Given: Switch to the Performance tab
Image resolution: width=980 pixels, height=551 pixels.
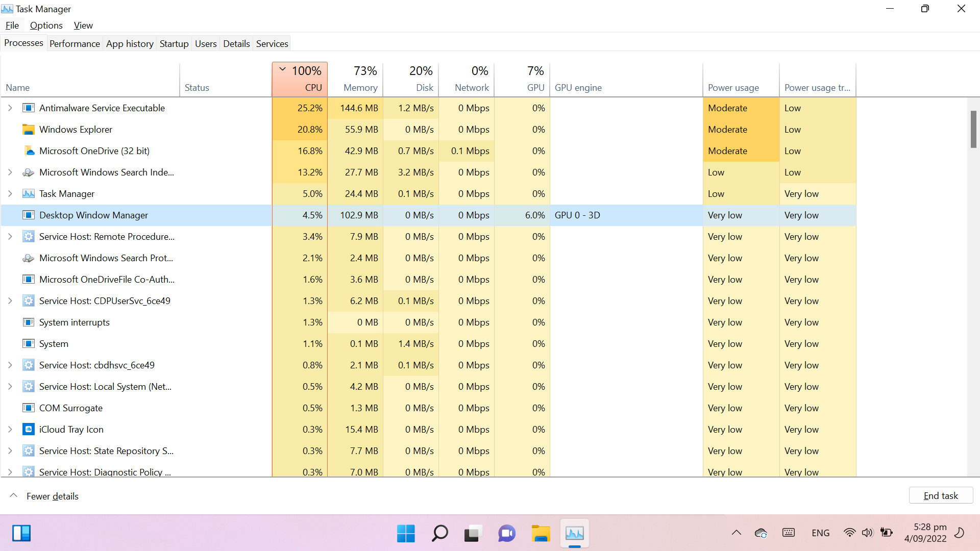Looking at the screenshot, I should [75, 44].
